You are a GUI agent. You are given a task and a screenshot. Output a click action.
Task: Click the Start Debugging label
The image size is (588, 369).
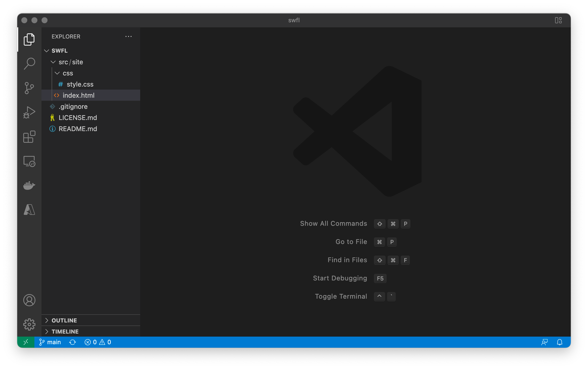click(340, 278)
